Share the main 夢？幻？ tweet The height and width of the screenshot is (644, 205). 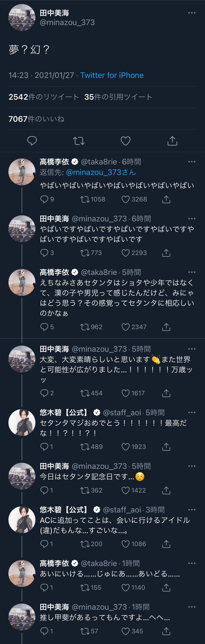click(172, 141)
